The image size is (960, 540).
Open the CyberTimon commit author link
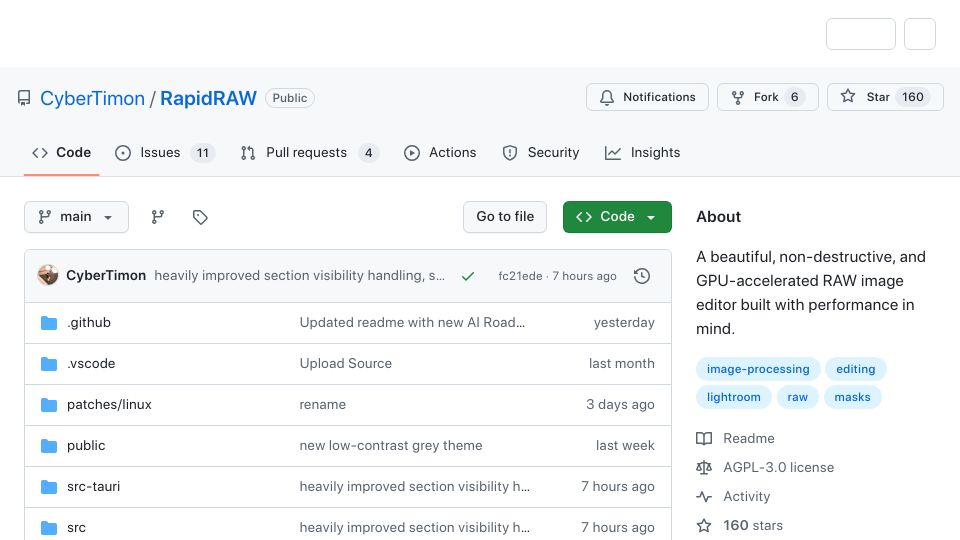106,276
